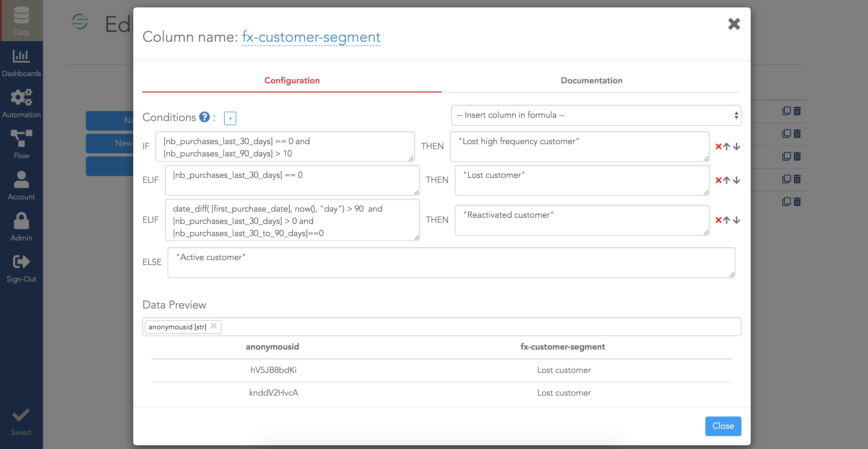Screen dimensions: 868x449
Task: Open Account page in sidebar
Action: tap(21, 186)
